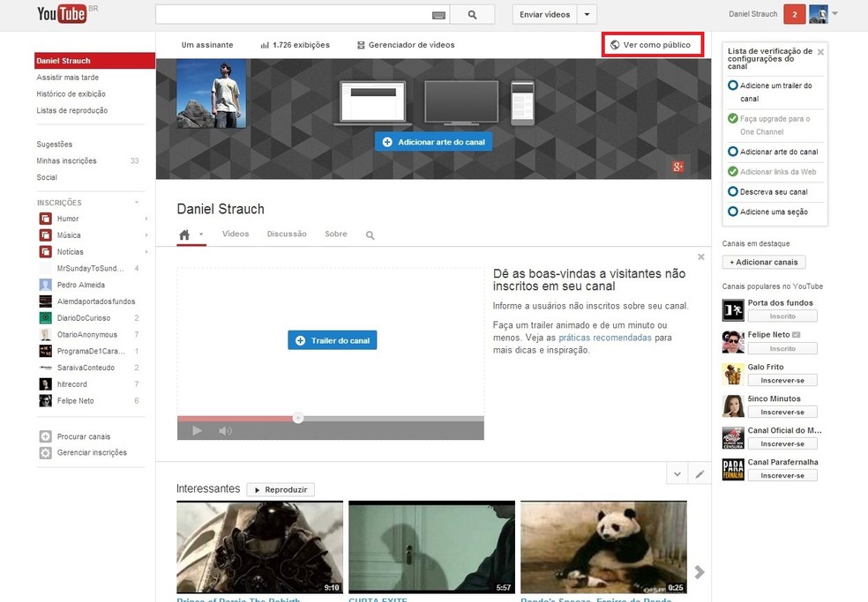Click Trailer do canal button
This screenshot has height=602, width=868.
(x=333, y=340)
